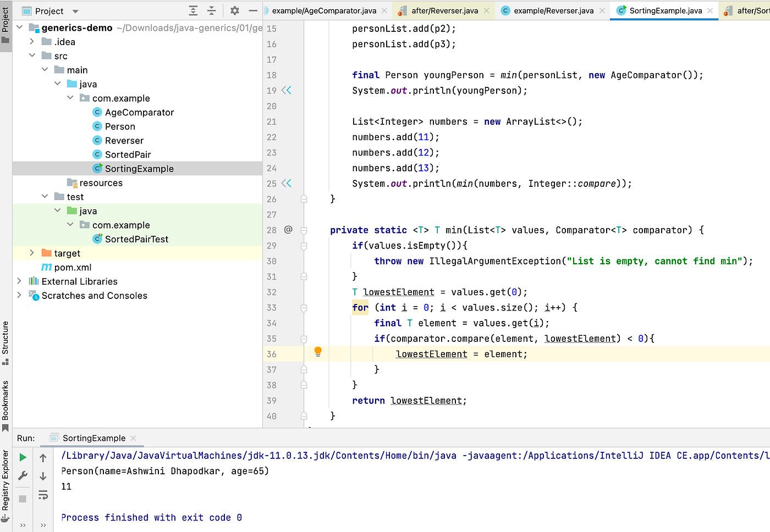Hide the Project tool window with minus icon

253,10
